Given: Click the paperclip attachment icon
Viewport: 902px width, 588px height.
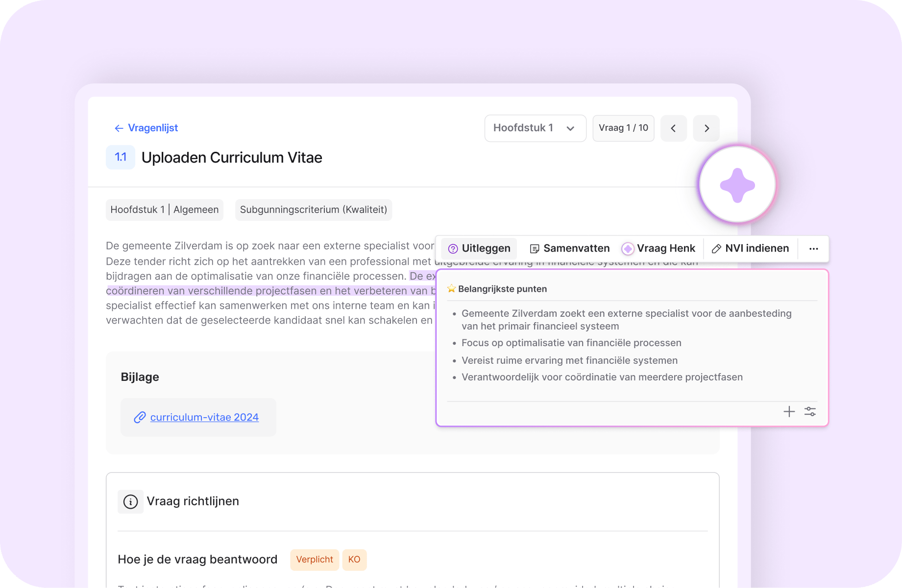Looking at the screenshot, I should click(x=140, y=417).
